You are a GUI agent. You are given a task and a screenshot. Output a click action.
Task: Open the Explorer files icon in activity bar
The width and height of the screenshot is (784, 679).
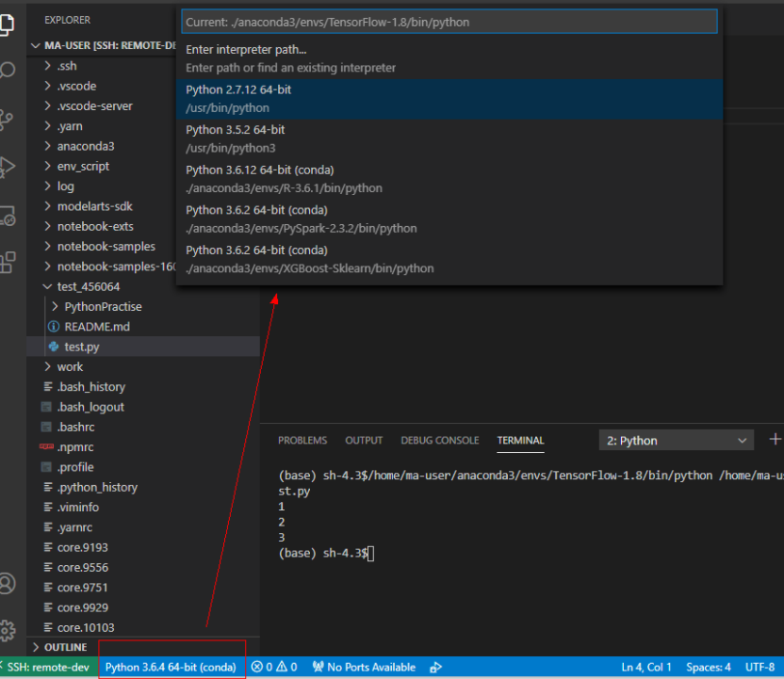[7, 24]
